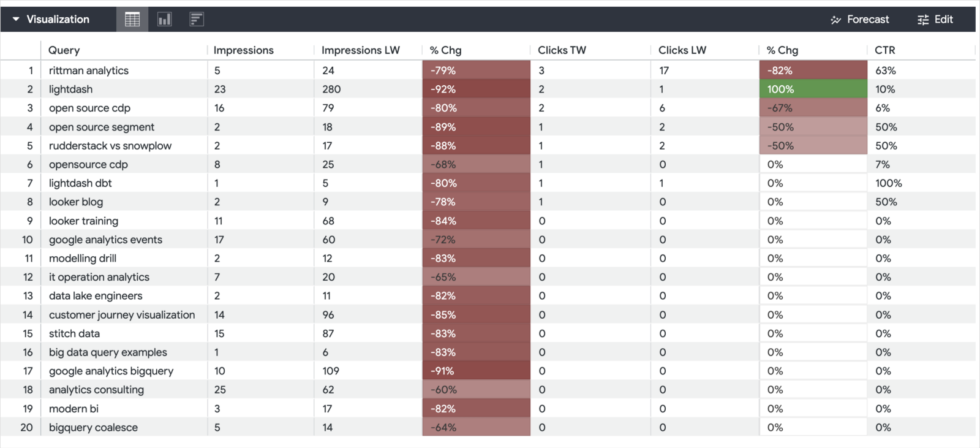Sort by the Impressions column header
980x448 pixels.
point(243,50)
